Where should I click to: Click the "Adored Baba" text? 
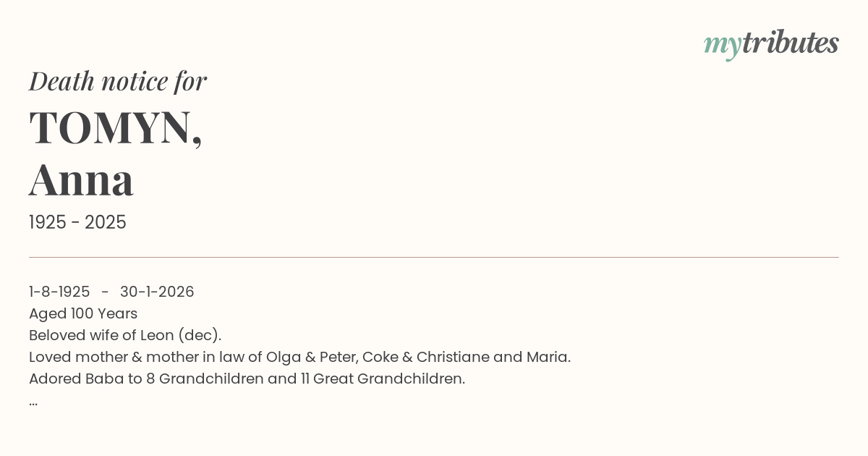click(x=76, y=379)
